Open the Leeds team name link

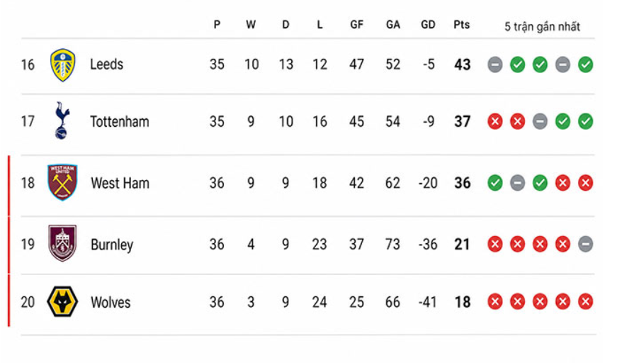(106, 65)
